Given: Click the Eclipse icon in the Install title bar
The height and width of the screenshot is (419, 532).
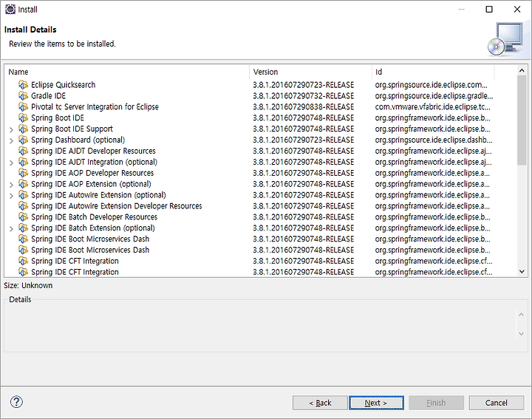Looking at the screenshot, I should (10, 9).
